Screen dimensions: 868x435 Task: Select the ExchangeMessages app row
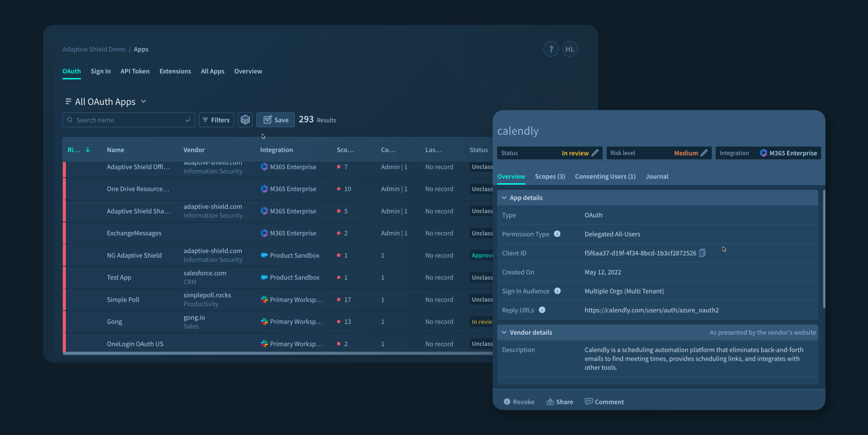click(278, 233)
